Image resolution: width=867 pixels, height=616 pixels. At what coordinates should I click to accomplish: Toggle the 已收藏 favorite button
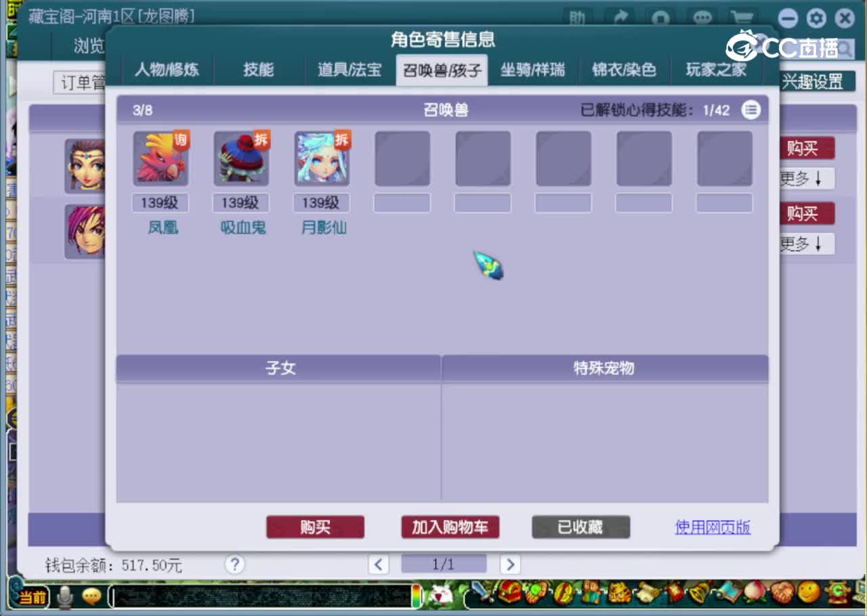[x=580, y=527]
